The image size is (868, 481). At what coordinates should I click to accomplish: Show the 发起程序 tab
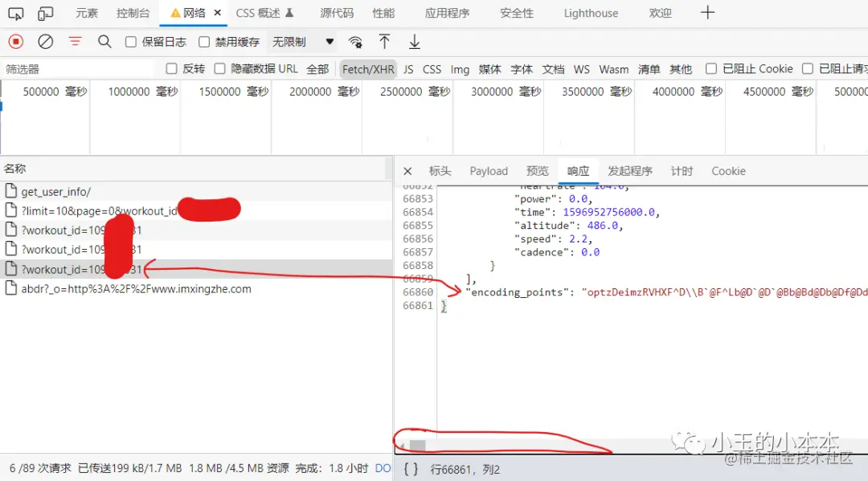[x=630, y=171]
